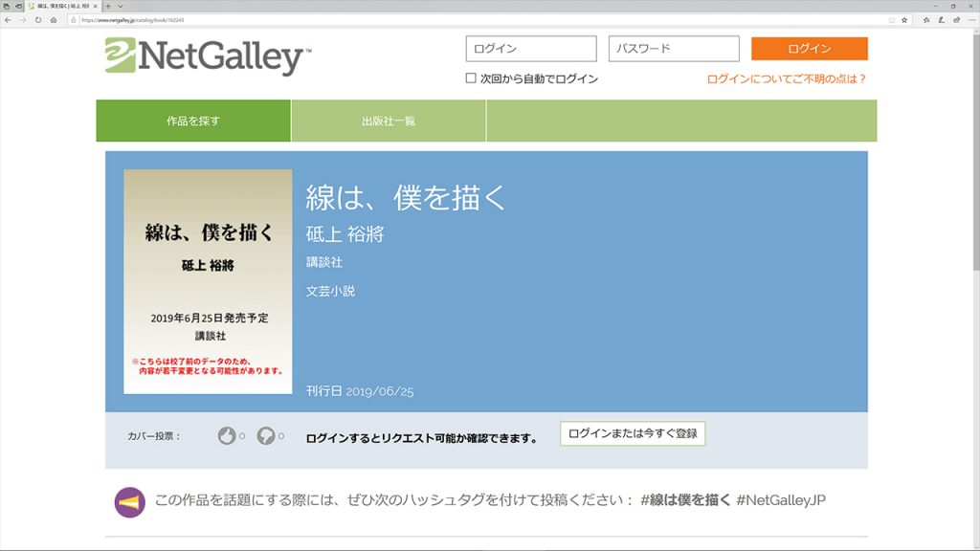This screenshot has height=551, width=980.
Task: Open ログインについてご不明の点は？ help link
Action: pos(787,78)
